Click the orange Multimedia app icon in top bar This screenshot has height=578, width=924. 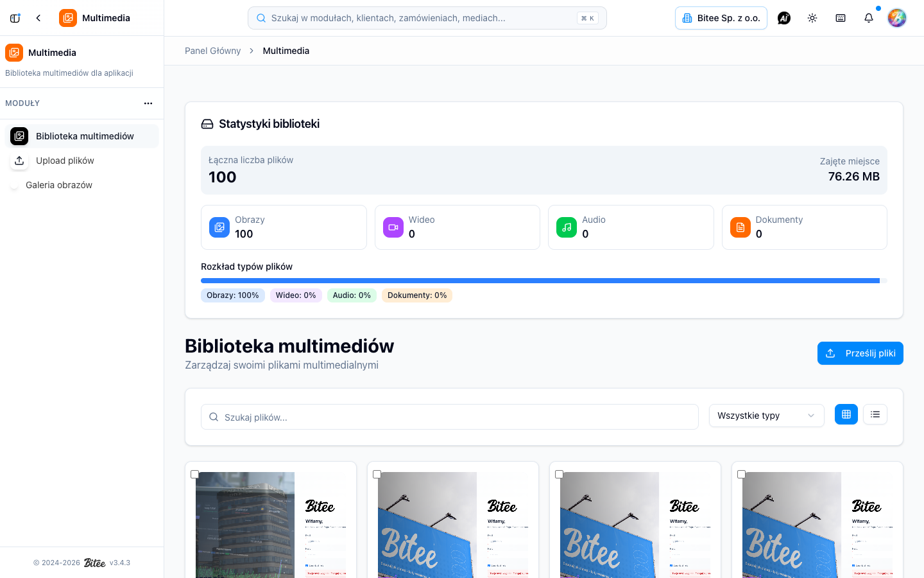click(x=68, y=18)
